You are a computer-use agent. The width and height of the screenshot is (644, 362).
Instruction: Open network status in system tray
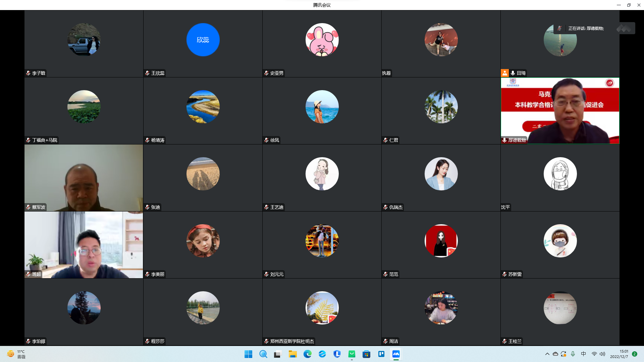tap(594, 354)
